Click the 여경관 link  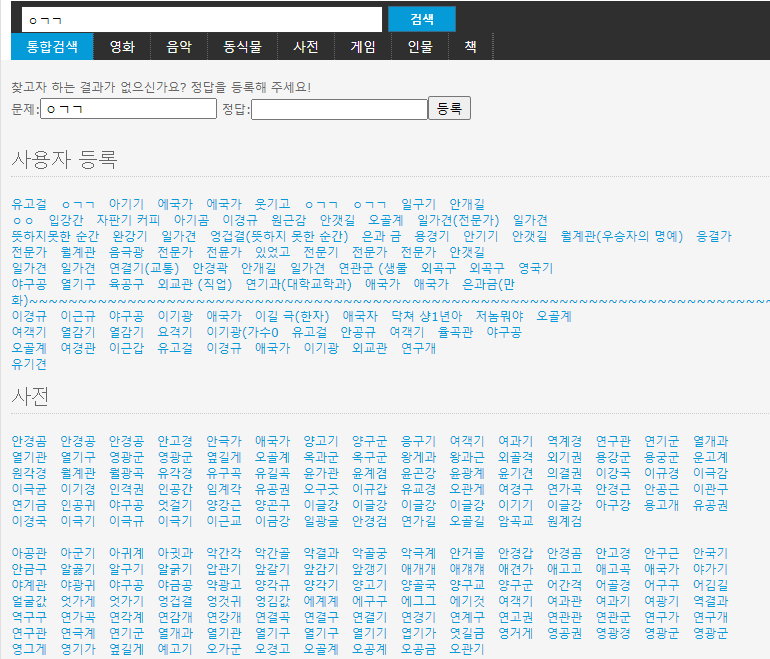tap(78, 348)
